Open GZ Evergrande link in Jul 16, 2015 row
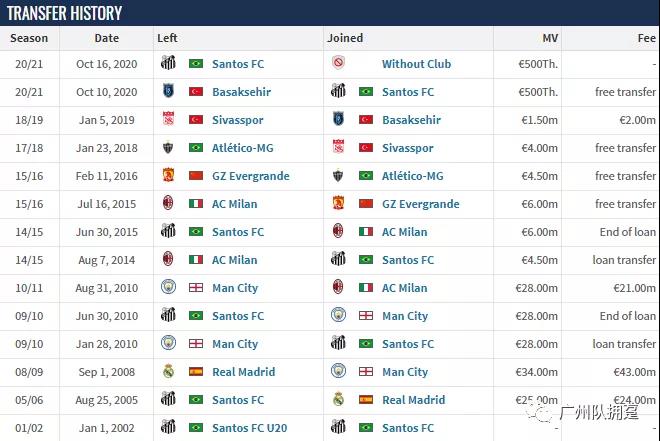 point(420,203)
